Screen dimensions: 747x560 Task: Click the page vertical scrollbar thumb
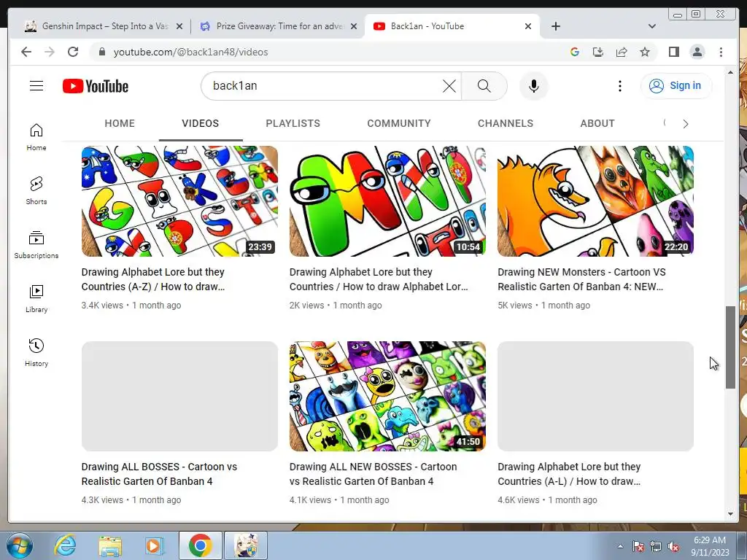[730, 348]
